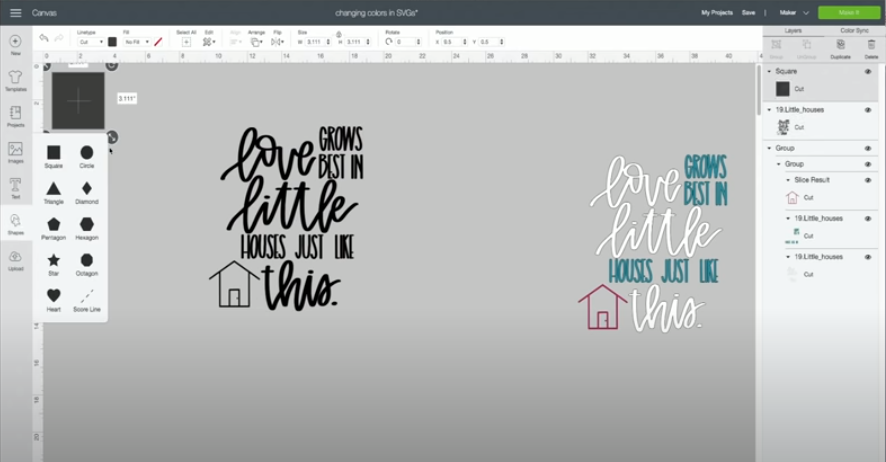Click the height H size field
This screenshot has width=886, height=462.
357,42
